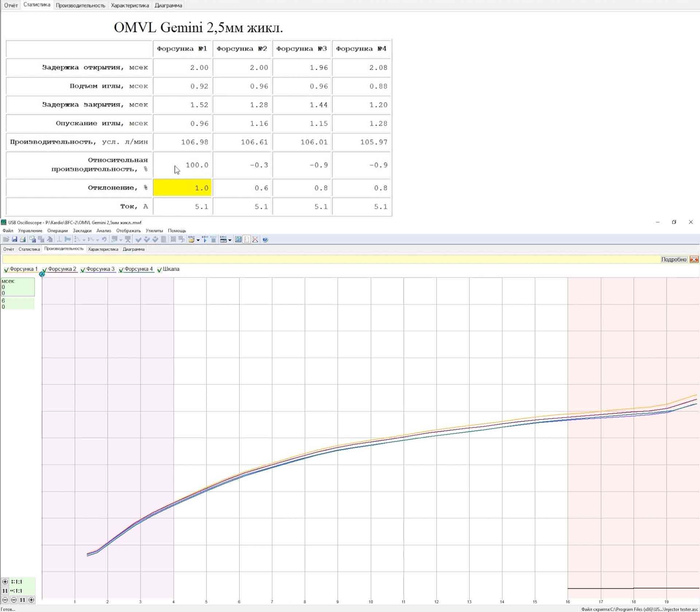Click the second zoom-out minus icon
This screenshot has width=700, height=612.
14,600
